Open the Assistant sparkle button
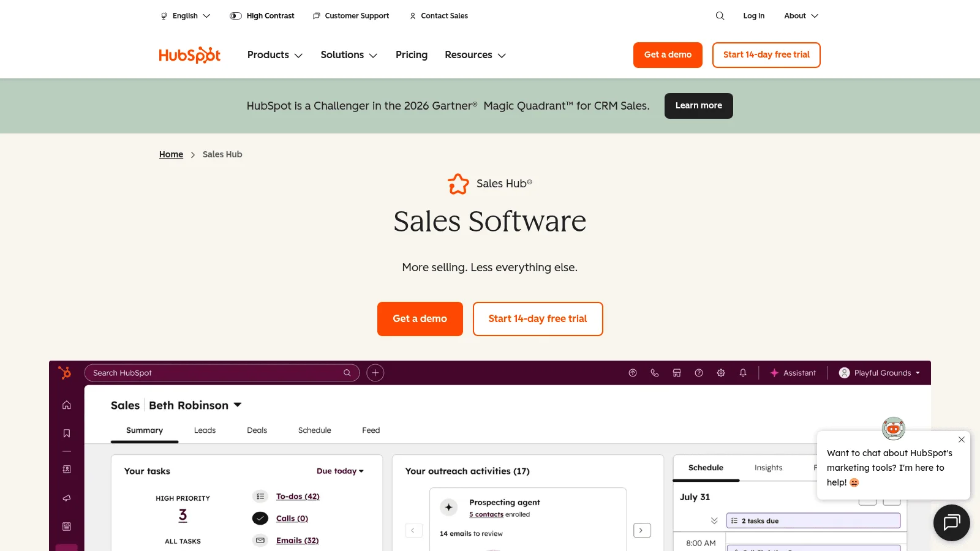This screenshot has height=551, width=980. [793, 373]
